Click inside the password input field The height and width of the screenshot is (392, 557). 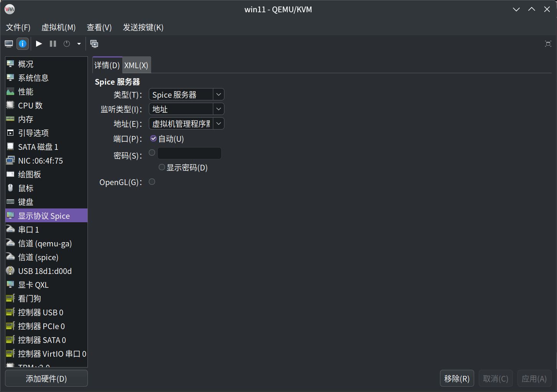click(x=189, y=153)
